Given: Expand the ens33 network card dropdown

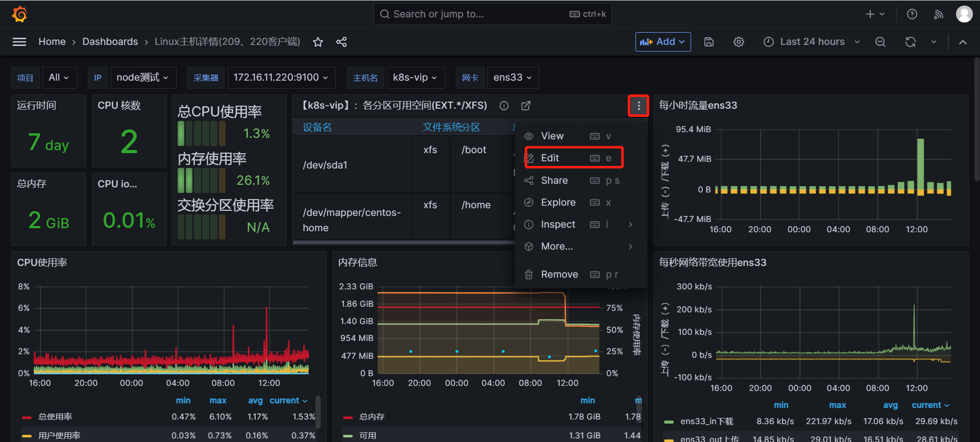Looking at the screenshot, I should tap(512, 78).
